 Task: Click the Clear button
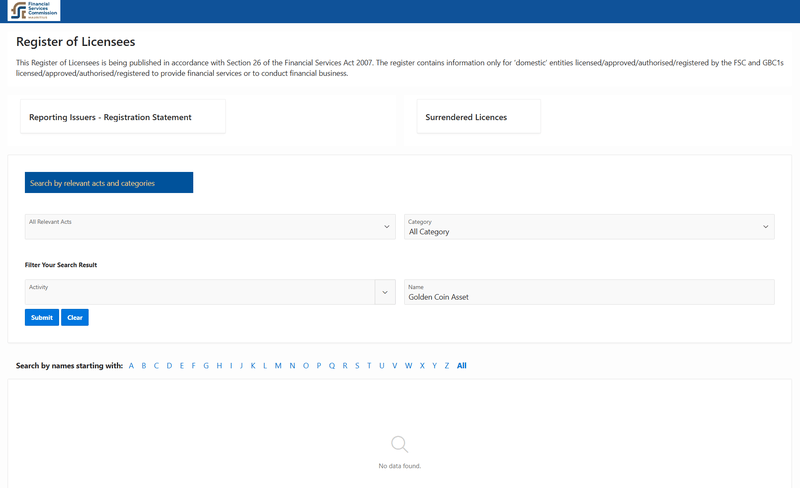75,318
